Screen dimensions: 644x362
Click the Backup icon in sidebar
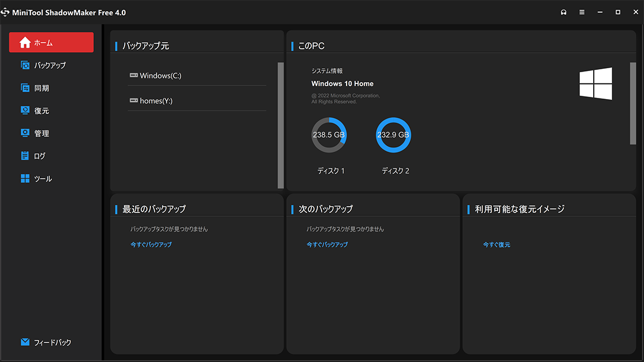pyautogui.click(x=25, y=65)
